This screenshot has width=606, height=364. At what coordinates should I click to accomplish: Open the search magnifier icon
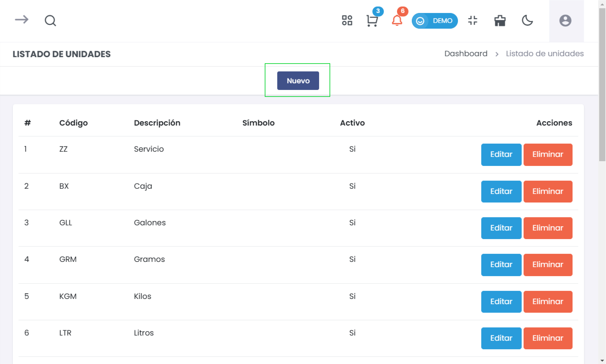[50, 21]
